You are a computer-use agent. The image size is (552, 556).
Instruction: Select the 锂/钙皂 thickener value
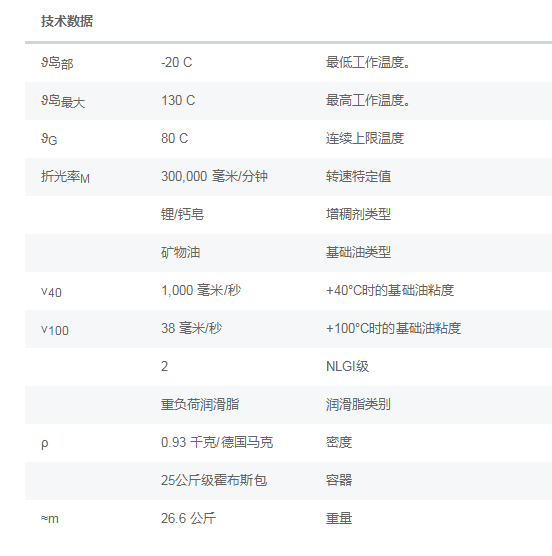tap(183, 214)
